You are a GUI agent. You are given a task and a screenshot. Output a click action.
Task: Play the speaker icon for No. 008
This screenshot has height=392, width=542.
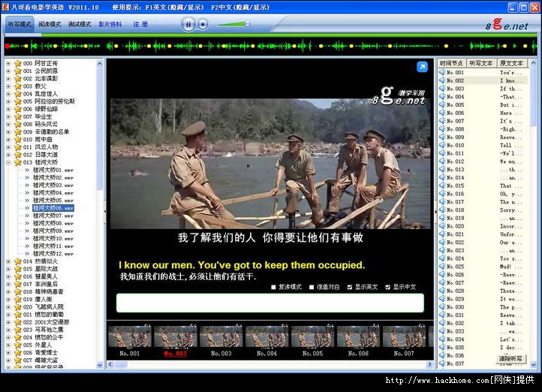(442, 128)
